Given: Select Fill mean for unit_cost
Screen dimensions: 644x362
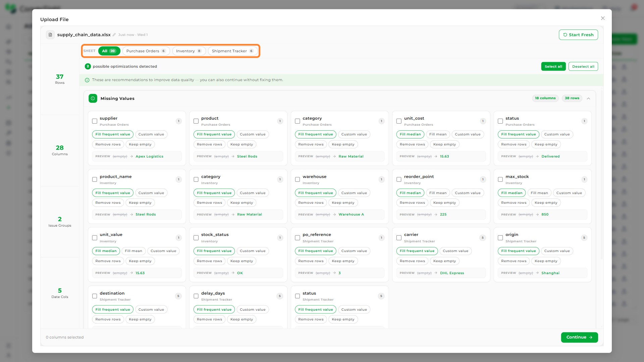Looking at the screenshot, I should [438, 134].
